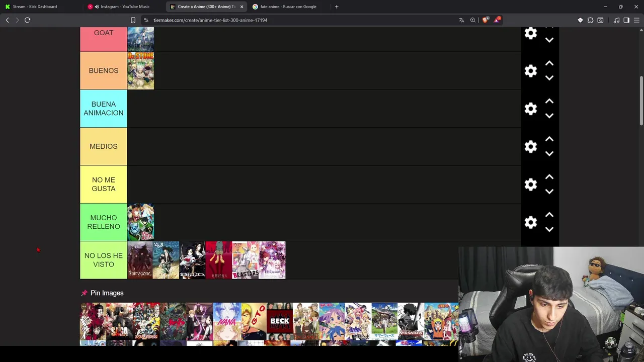The height and width of the screenshot is (362, 644).
Task: Move the MUCHO RELLENO tier down
Action: coord(549,229)
